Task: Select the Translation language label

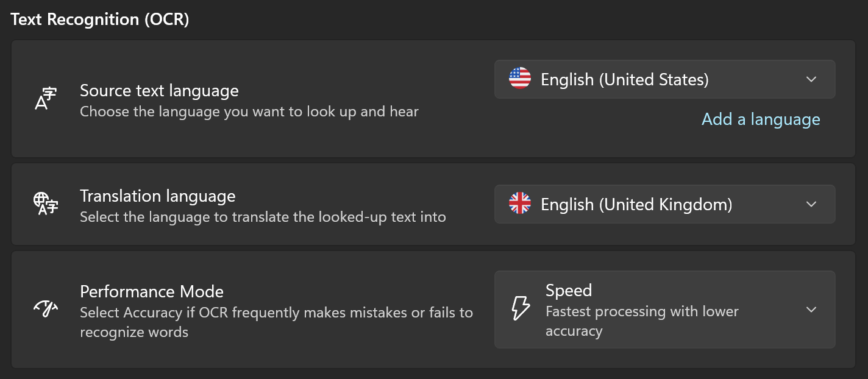Action: point(158,196)
